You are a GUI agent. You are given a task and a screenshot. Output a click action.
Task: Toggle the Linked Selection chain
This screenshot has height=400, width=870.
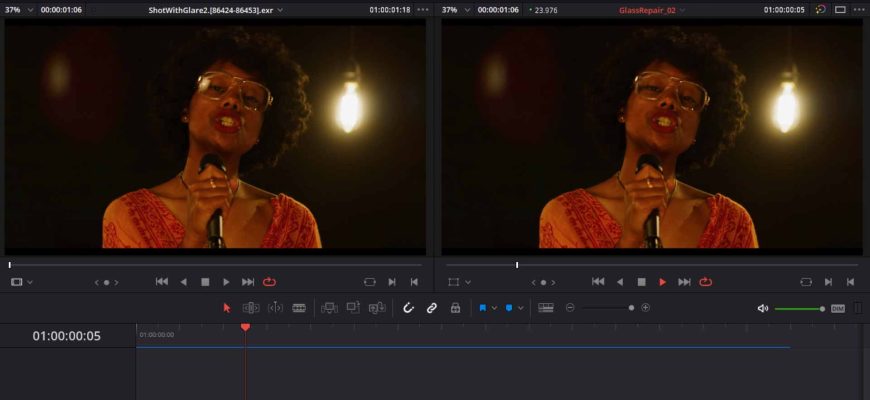click(432, 308)
